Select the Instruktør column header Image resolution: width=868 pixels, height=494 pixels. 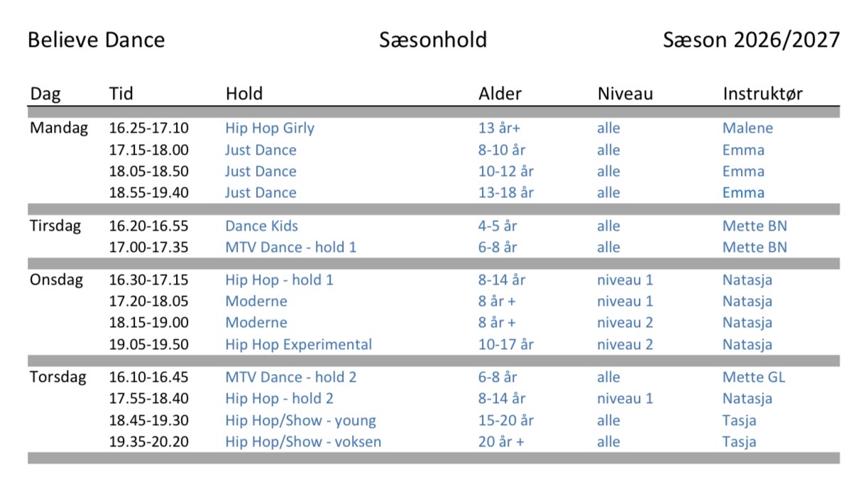coord(763,94)
